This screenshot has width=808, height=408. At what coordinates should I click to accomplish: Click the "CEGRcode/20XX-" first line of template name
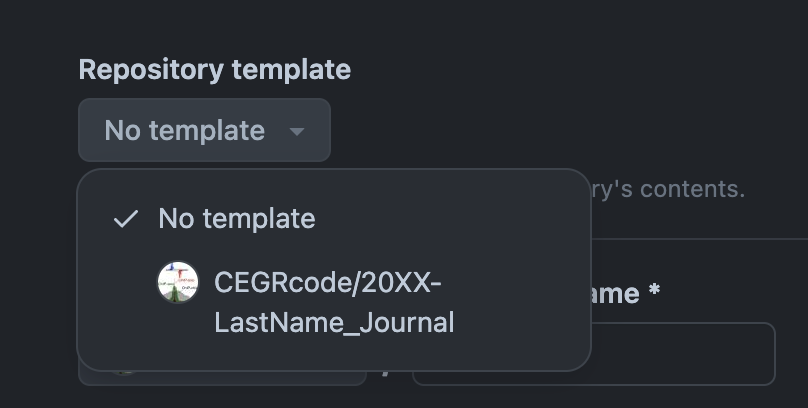point(328,283)
